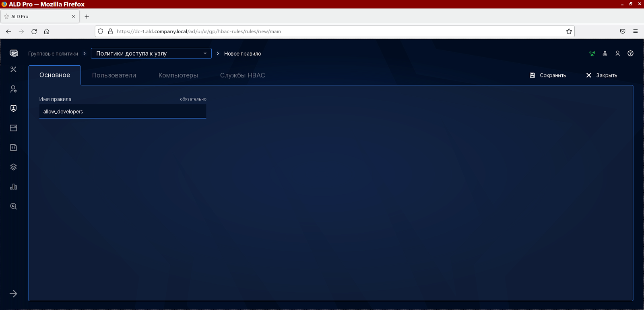Image resolution: width=644 pixels, height=310 pixels.
Task: Go to Firefox home page icon
Action: click(x=47, y=31)
